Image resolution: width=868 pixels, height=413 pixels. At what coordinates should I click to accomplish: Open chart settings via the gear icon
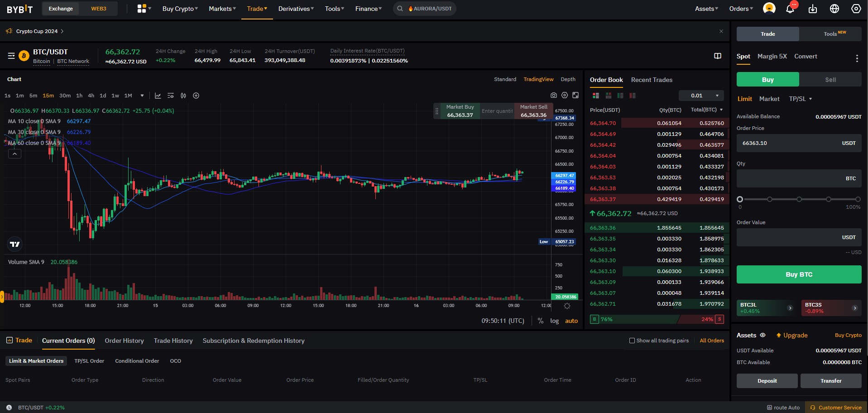[564, 95]
